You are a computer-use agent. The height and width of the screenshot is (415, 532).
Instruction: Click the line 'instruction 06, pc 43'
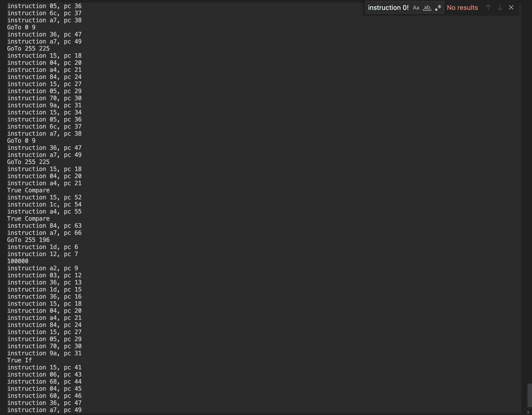click(x=44, y=375)
